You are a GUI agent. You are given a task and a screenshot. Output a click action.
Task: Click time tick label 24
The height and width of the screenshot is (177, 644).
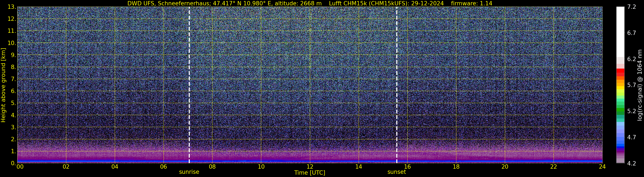coord(602,167)
